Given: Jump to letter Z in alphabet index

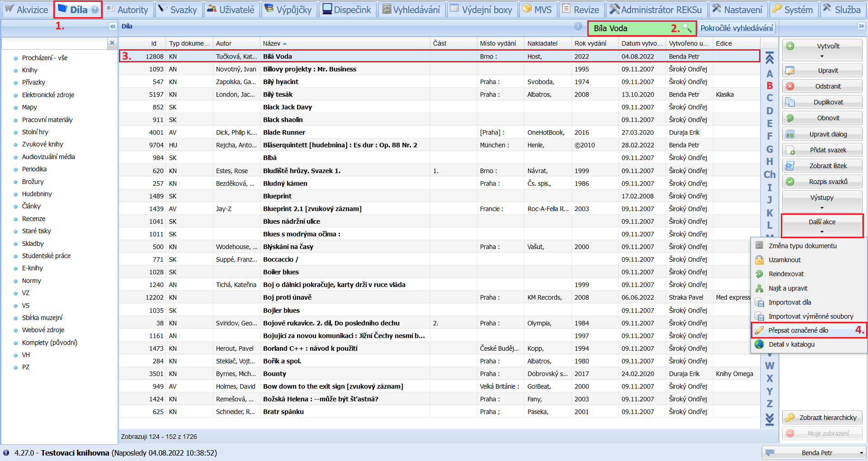Looking at the screenshot, I should click(x=769, y=404).
